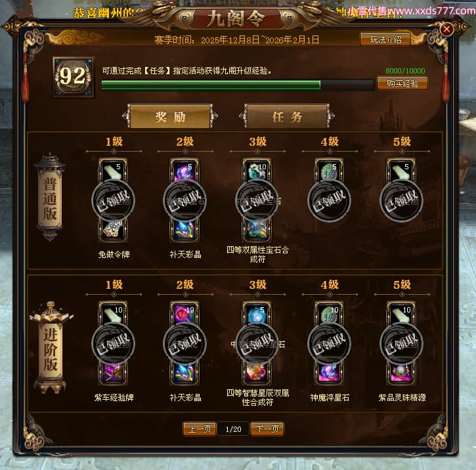
Task: Click the 进阶版 lantern scroll label
Action: (51, 348)
